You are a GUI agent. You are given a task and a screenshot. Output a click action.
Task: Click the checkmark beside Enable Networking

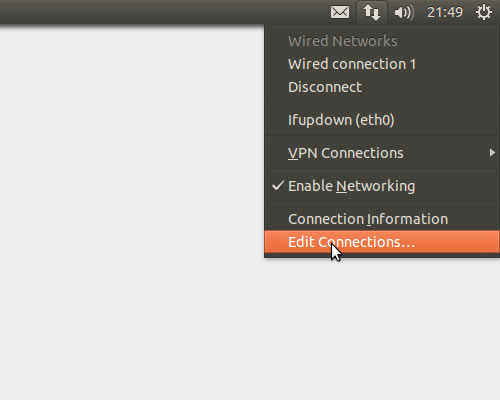[278, 185]
